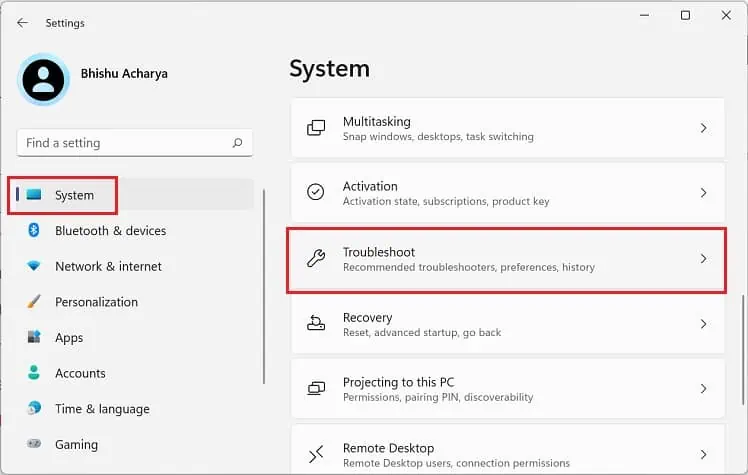Open the Multitasking chevron arrow
Screen dimensions: 748x475
point(703,128)
